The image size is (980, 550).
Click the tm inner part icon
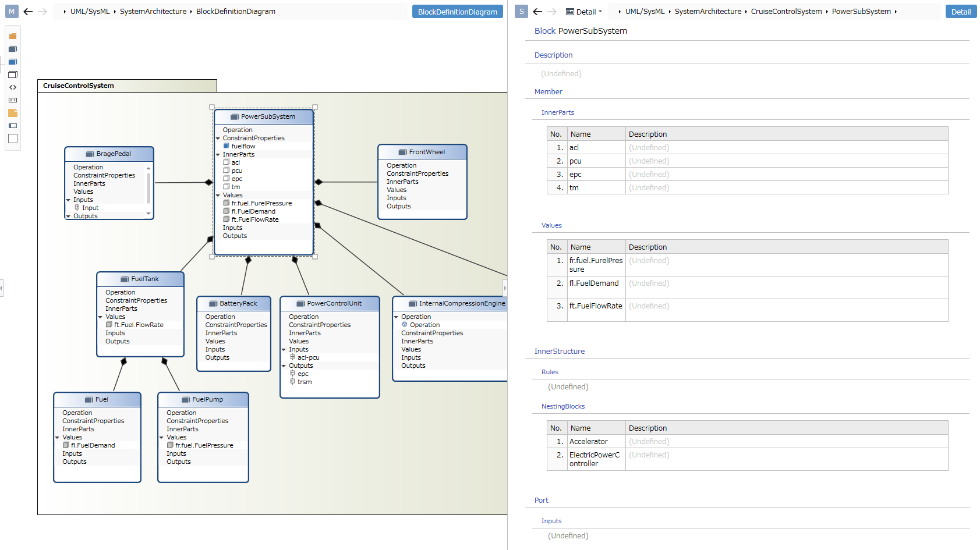(227, 187)
